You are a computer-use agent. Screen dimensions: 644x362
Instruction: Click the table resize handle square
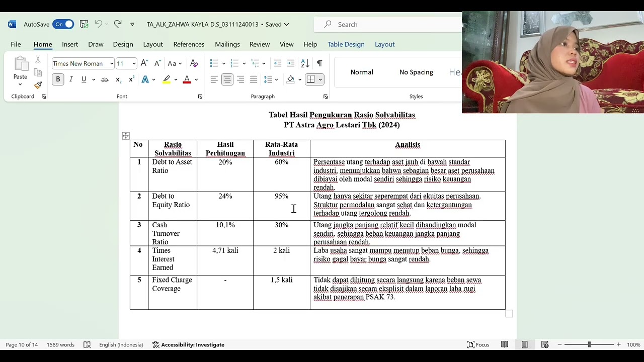(509, 314)
